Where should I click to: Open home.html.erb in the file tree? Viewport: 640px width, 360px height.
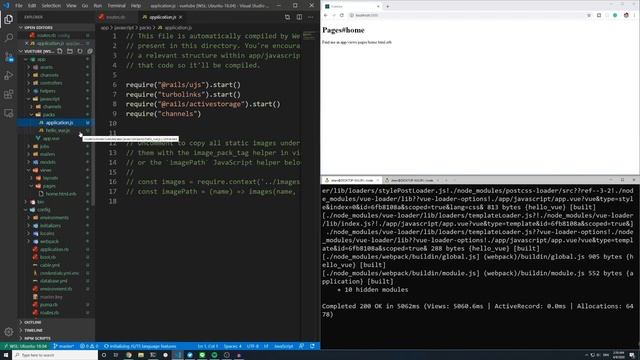tap(60, 194)
